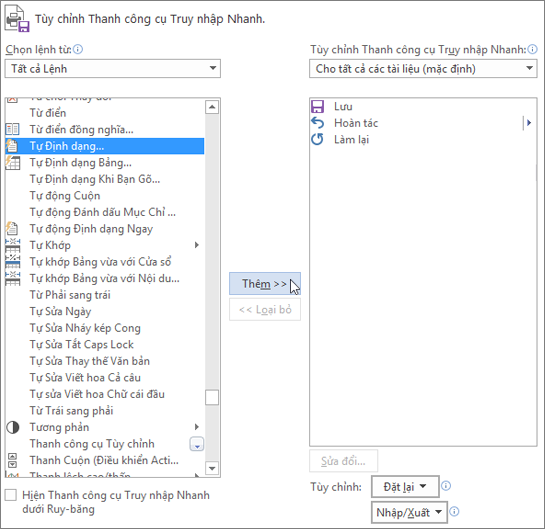This screenshot has width=545, height=529.
Task: Click the Hoàn tác undo arrow icon
Action: (x=317, y=123)
